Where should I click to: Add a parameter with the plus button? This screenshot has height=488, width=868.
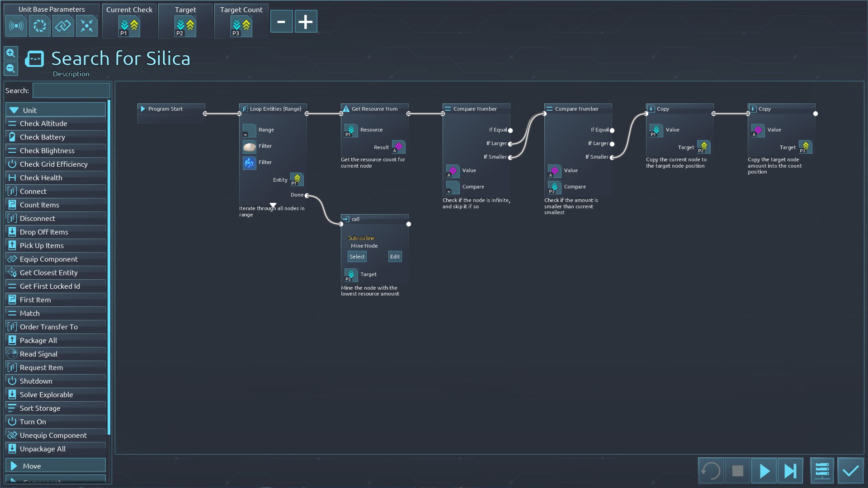click(x=306, y=22)
